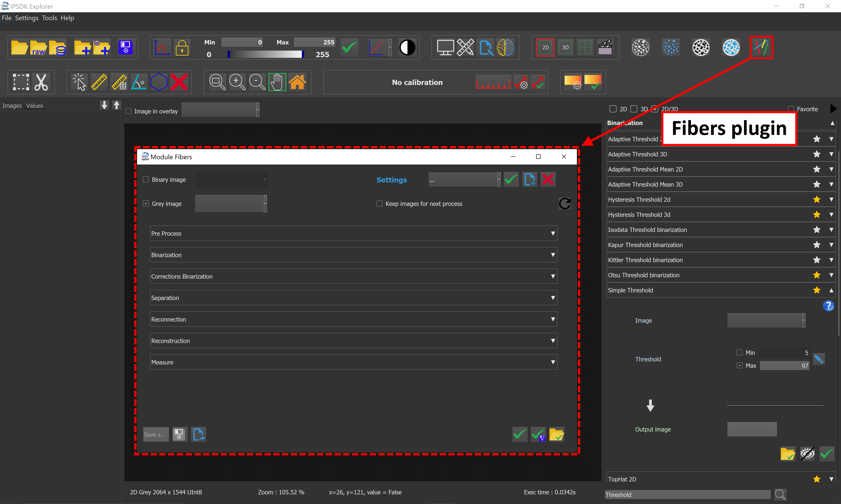Open the Help menu
The height and width of the screenshot is (504, 841).
[67, 18]
